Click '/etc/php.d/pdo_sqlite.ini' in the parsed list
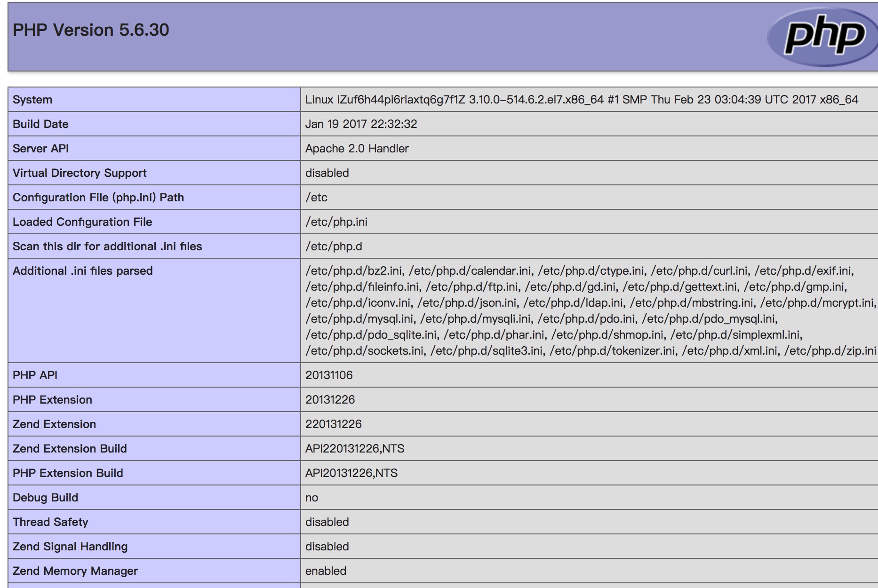Screen dimensions: 878x588 click(371, 335)
